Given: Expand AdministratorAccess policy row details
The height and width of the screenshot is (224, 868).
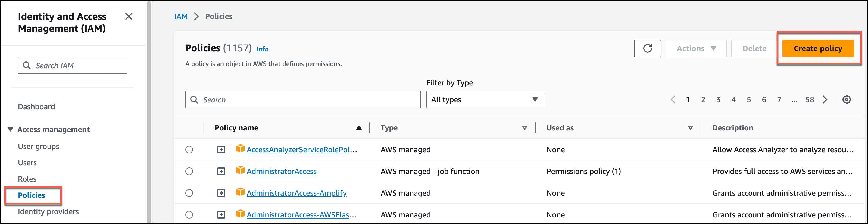Looking at the screenshot, I should pos(221,172).
